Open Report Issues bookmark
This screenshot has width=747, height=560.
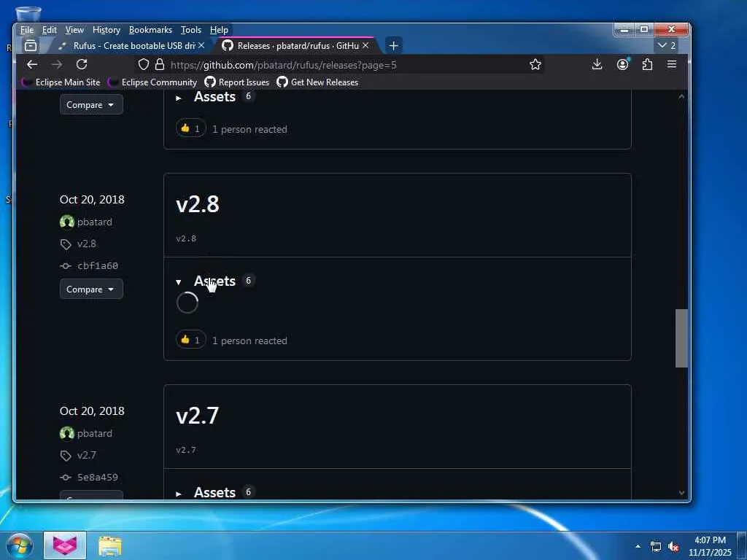click(x=237, y=82)
